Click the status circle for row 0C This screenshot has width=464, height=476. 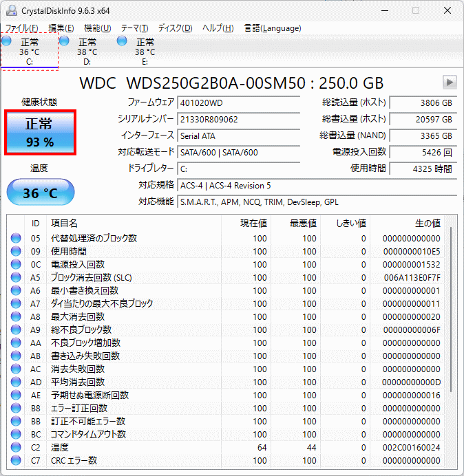16,264
